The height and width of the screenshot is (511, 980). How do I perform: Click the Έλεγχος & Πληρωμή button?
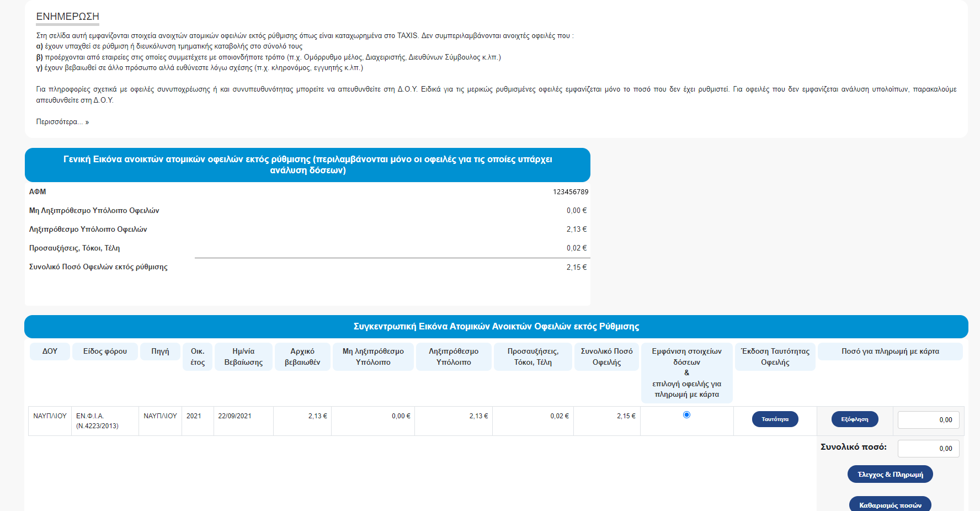pos(890,475)
